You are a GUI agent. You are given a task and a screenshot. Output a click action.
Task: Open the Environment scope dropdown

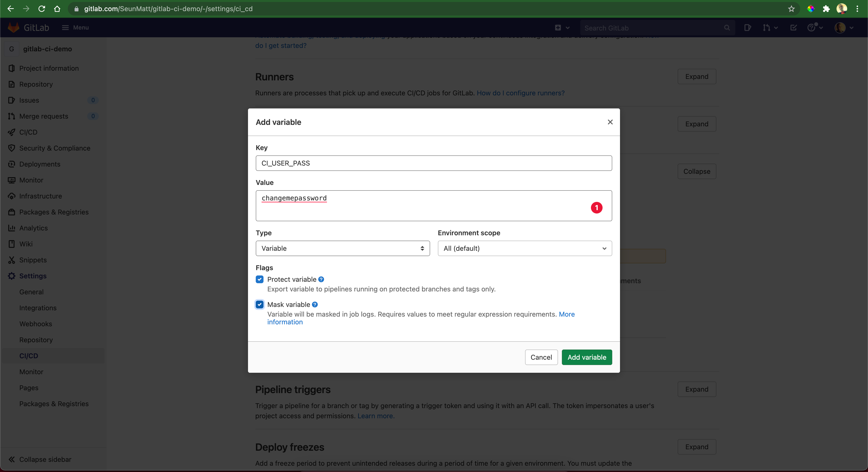524,248
